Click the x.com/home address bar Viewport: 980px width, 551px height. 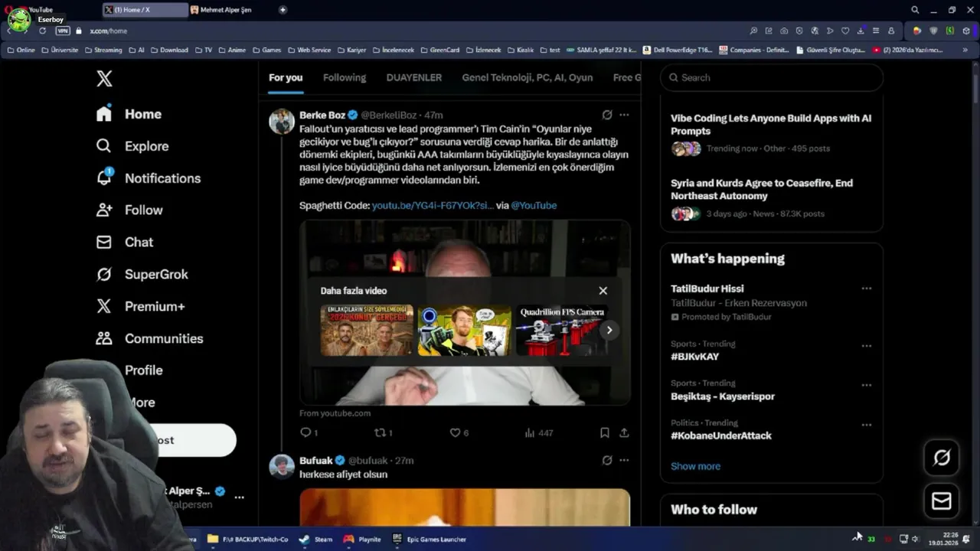pyautogui.click(x=108, y=31)
